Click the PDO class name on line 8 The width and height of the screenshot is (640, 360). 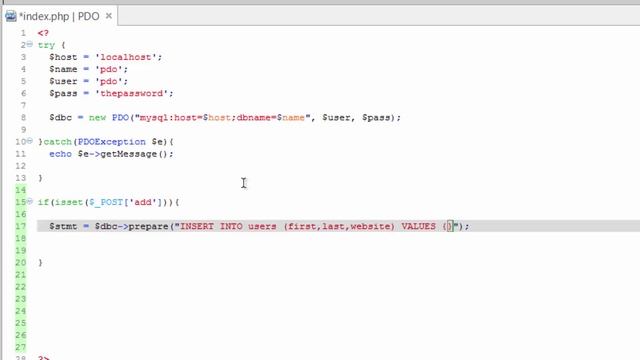click(120, 118)
